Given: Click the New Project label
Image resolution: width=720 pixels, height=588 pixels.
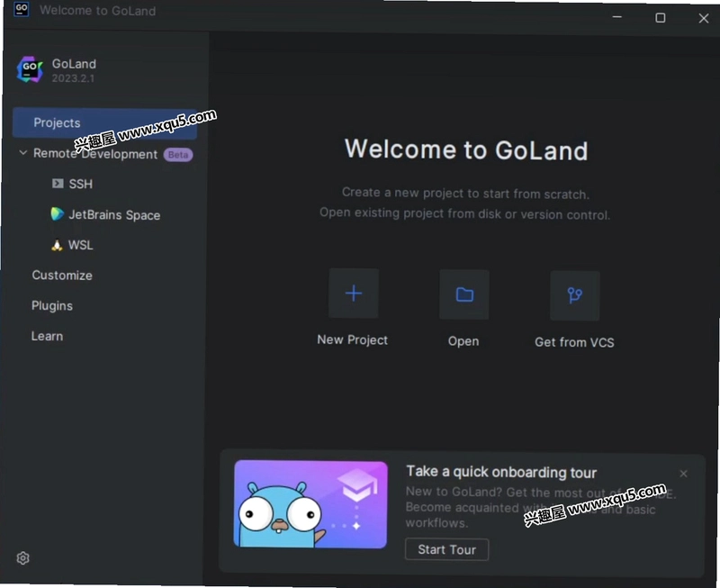Looking at the screenshot, I should (352, 340).
